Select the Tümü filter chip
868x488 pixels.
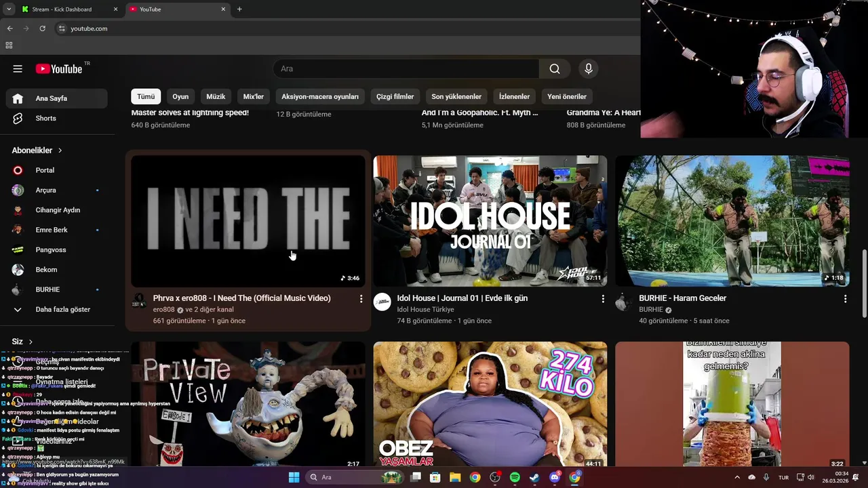146,96
